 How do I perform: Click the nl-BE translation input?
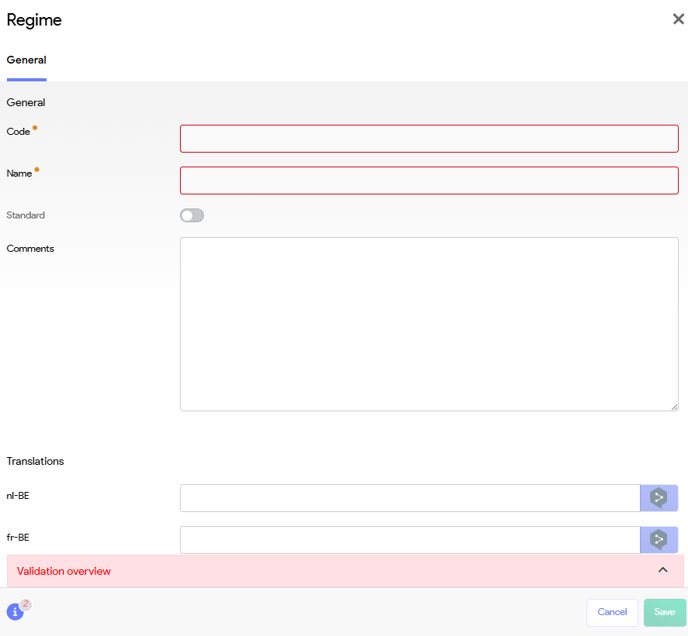tap(409, 498)
